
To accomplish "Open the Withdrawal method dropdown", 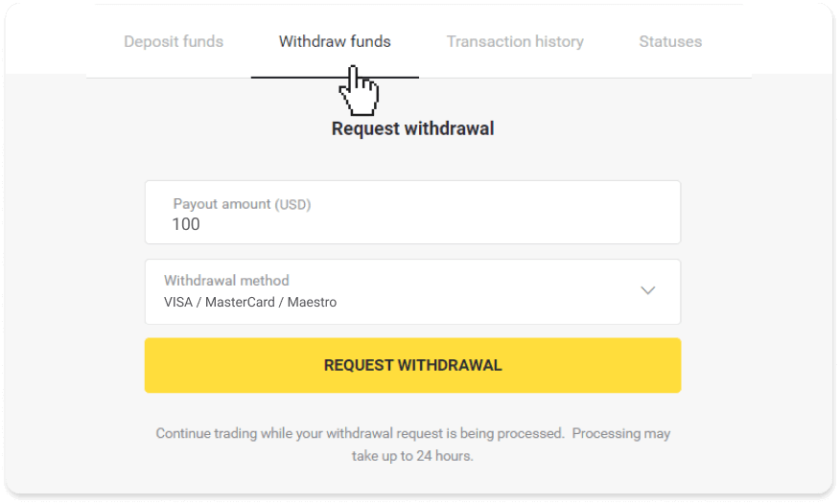I will click(x=412, y=291).
